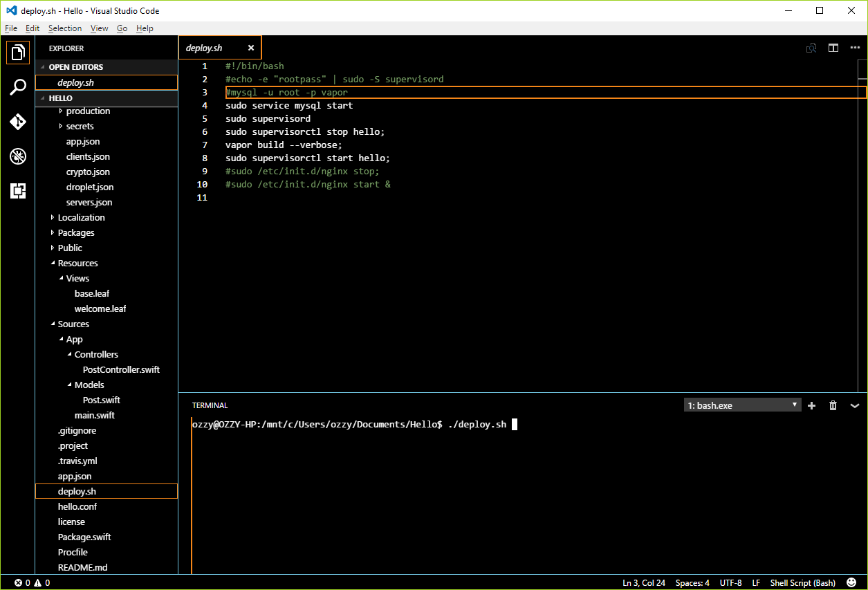Open Package.swift file

84,537
